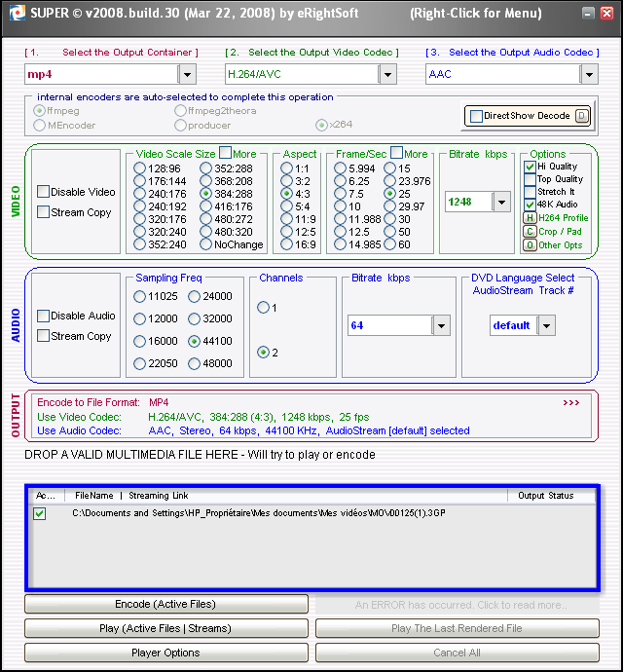Toggle the 48K Audio option

pyautogui.click(x=530, y=205)
